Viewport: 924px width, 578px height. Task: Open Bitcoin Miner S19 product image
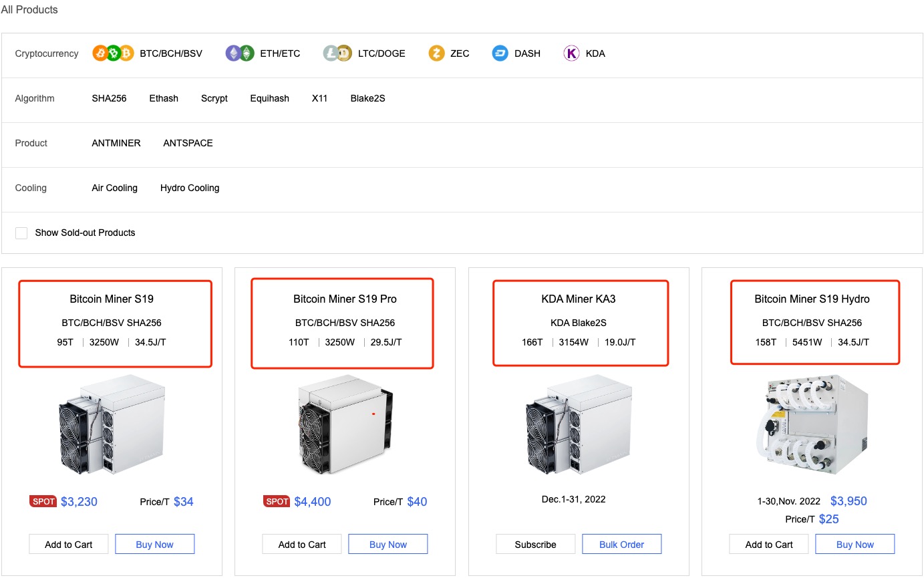(x=112, y=425)
